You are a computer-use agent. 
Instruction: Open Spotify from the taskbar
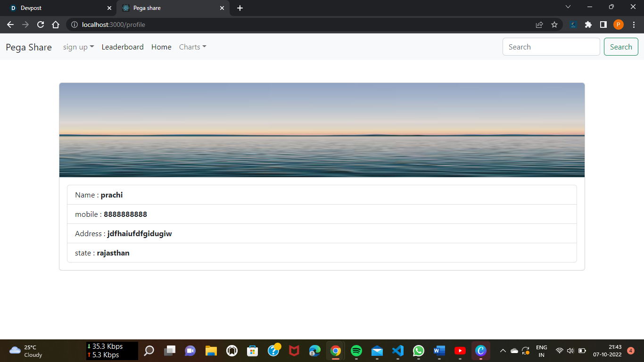pyautogui.click(x=356, y=351)
